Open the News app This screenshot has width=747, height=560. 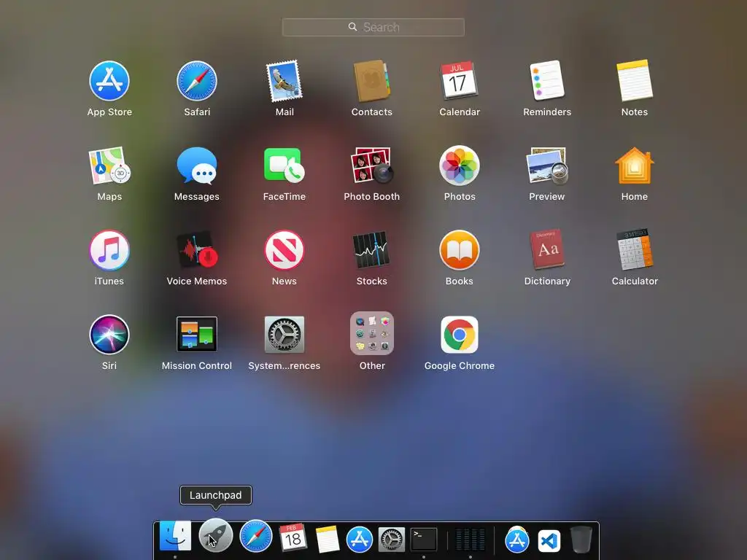285,250
